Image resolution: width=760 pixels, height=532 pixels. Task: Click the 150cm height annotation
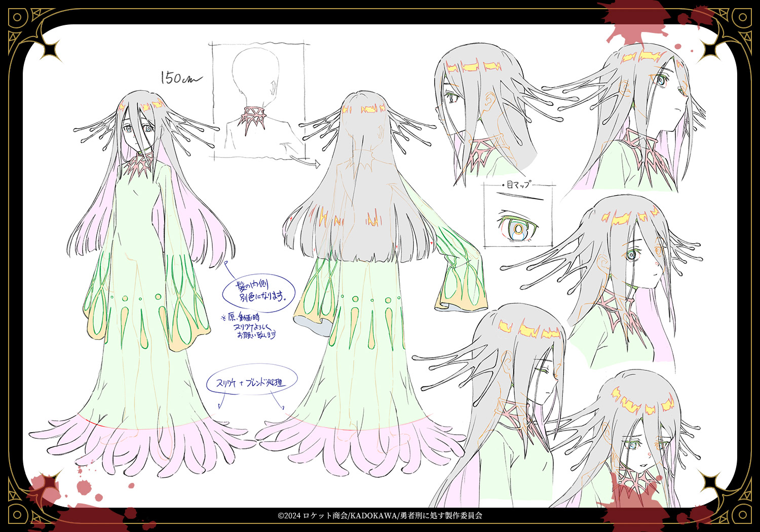180,78
